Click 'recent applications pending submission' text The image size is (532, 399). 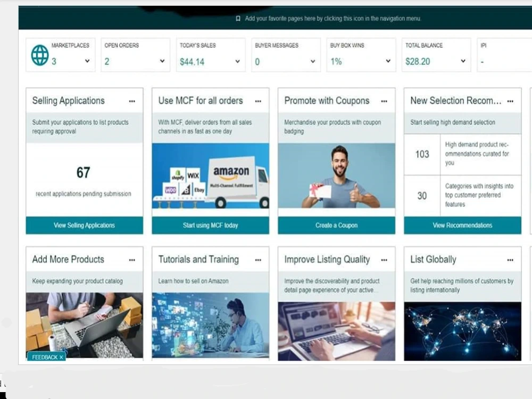[x=84, y=194]
